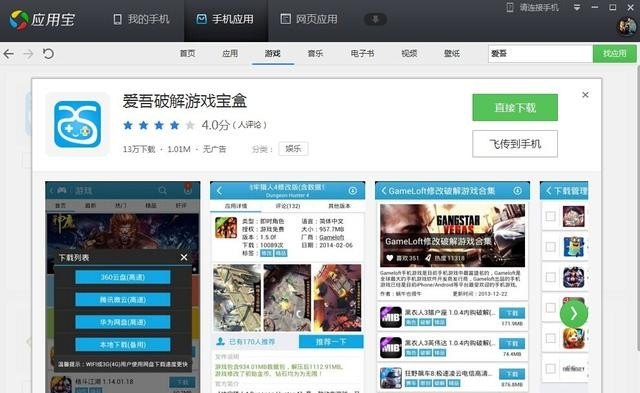640x393 pixels.
Task: Click 腾讯微云(高速) download option
Action: 122,300
